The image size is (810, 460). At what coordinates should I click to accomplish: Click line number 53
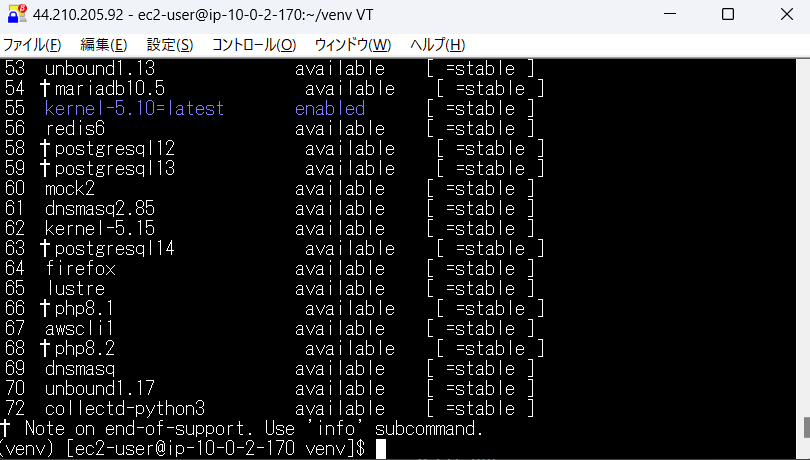tap(14, 68)
